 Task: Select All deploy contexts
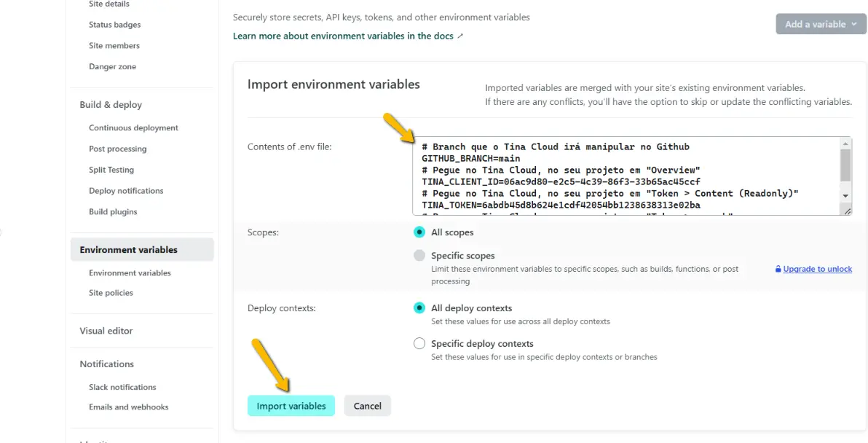(419, 307)
